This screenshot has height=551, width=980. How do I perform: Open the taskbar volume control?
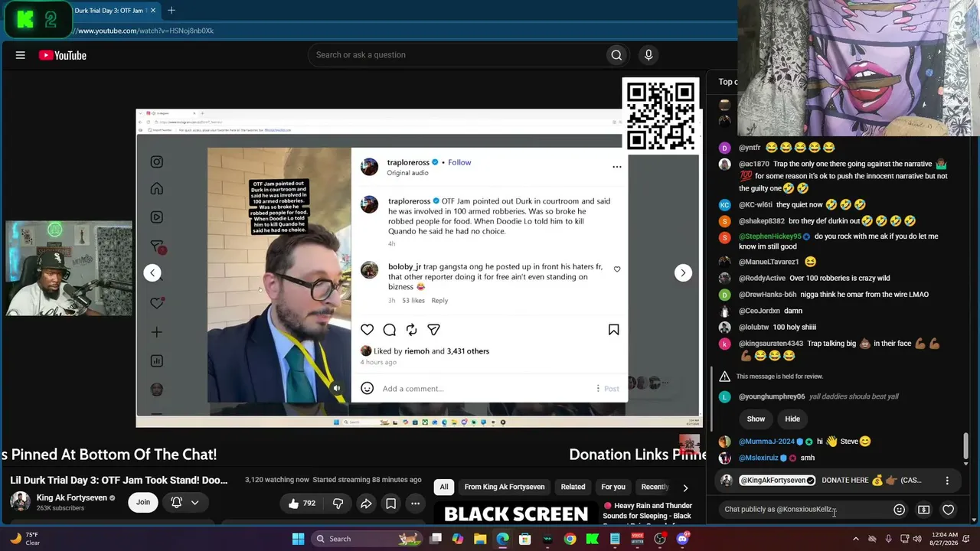[x=917, y=539]
